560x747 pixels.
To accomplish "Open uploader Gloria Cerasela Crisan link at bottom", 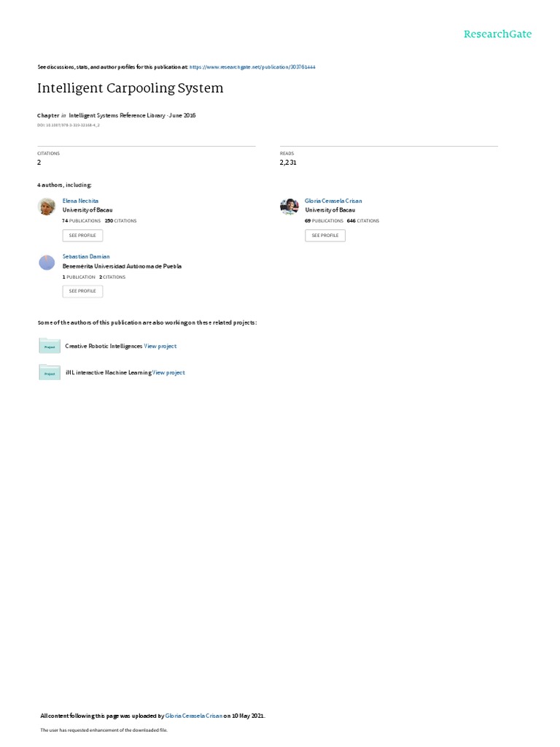I will (194, 716).
